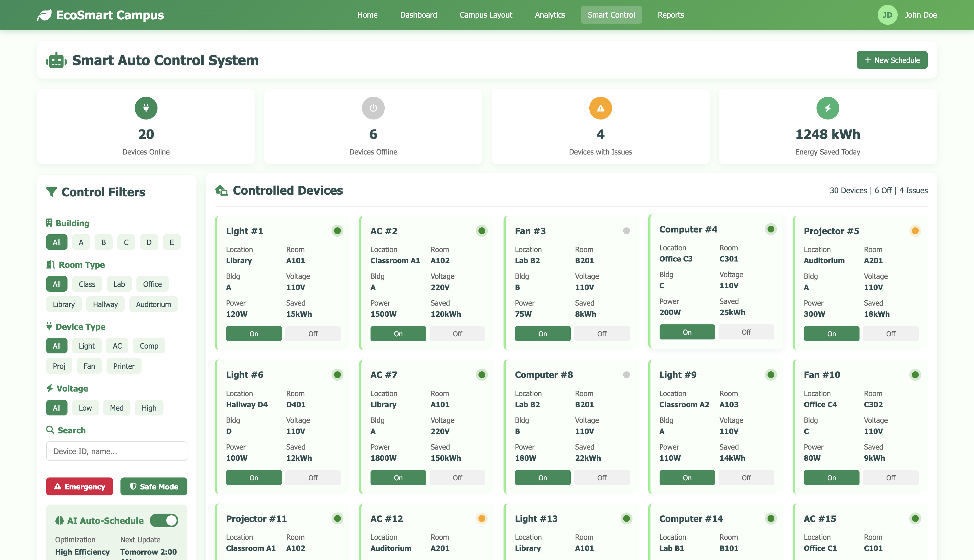Click the JD user avatar

887,15
